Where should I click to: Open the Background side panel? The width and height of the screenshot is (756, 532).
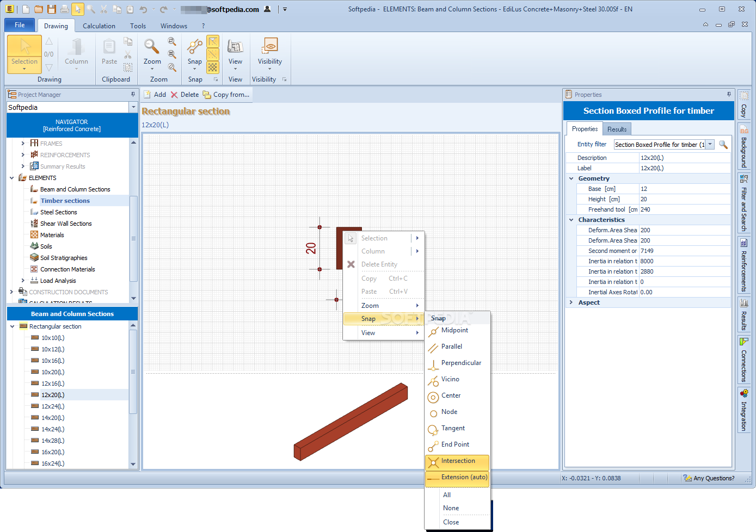pyautogui.click(x=744, y=146)
